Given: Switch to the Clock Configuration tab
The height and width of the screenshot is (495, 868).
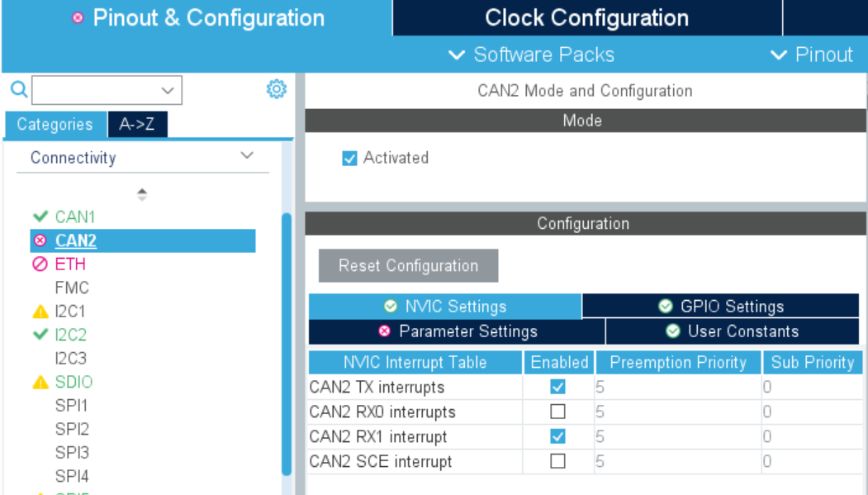Looking at the screenshot, I should pos(586,17).
